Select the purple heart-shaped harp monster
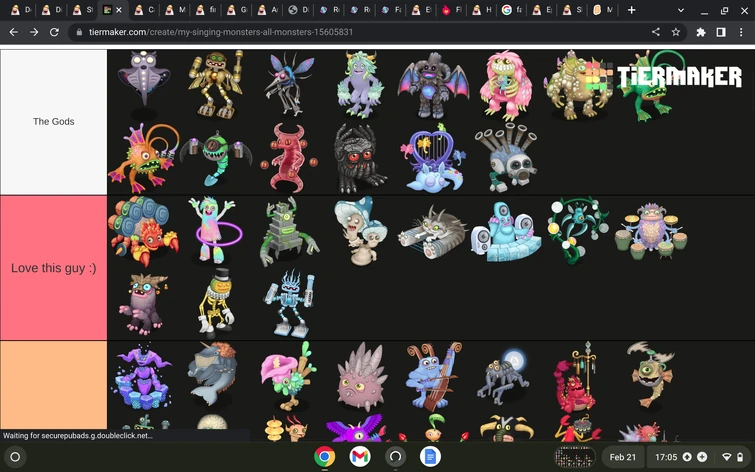This screenshot has height=472, width=755. [x=432, y=157]
